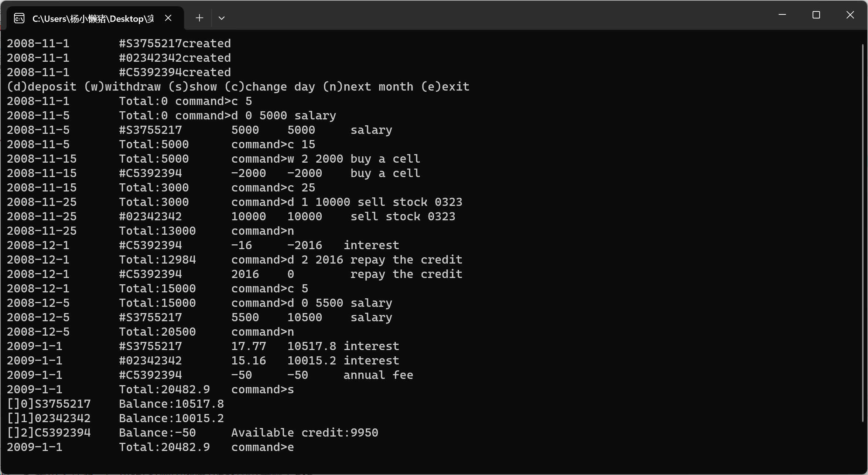Close the C:\Users Desktop terminal tab

[x=168, y=18]
